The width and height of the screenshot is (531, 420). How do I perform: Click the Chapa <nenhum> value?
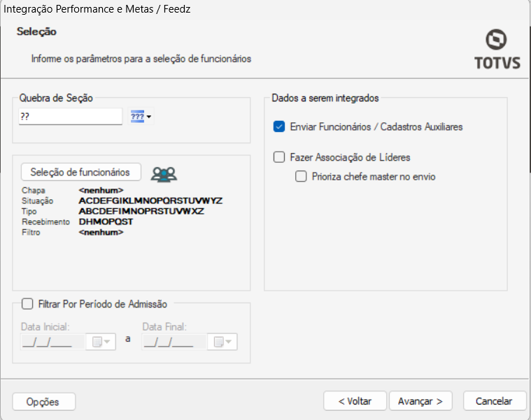(x=101, y=190)
